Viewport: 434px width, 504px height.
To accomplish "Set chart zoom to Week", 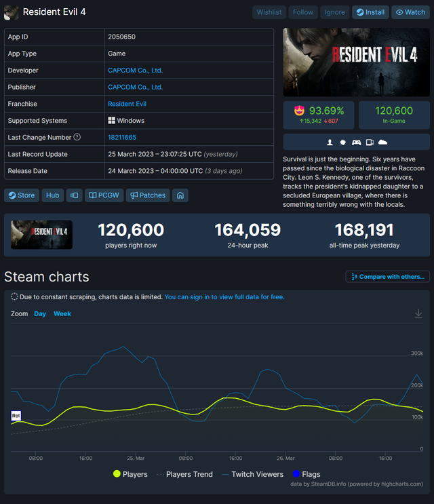I will [62, 313].
